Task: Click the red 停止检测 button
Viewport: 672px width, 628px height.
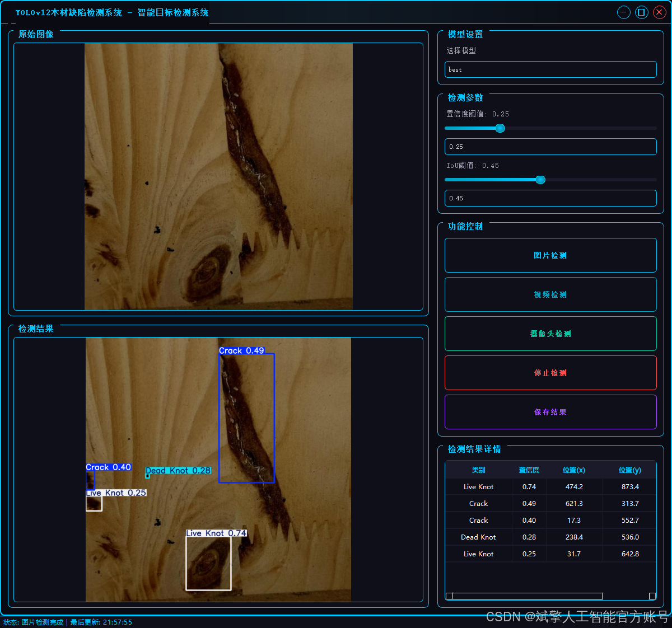Action: (550, 373)
